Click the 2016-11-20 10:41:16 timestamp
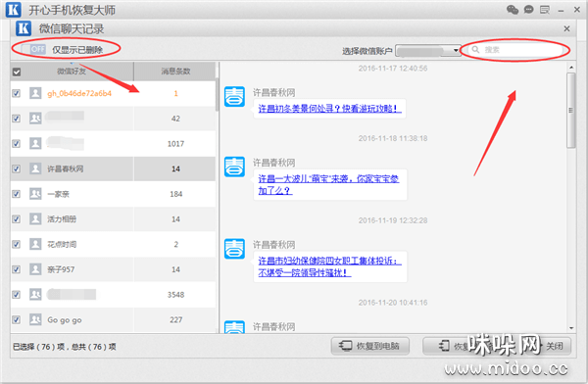The height and width of the screenshot is (384, 588). point(393,303)
